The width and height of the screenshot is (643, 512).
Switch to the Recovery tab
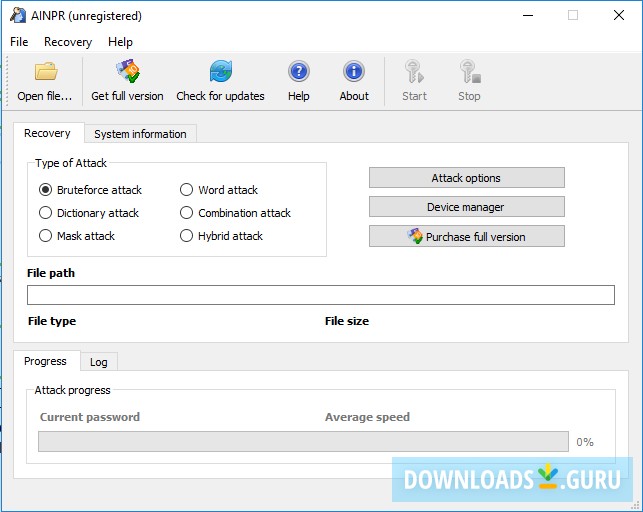pos(48,133)
